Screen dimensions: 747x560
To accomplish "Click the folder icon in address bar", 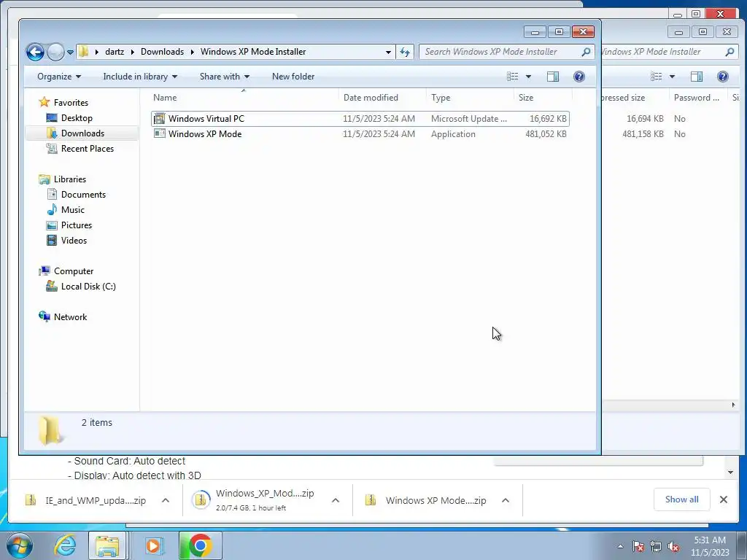I will pyautogui.click(x=84, y=52).
